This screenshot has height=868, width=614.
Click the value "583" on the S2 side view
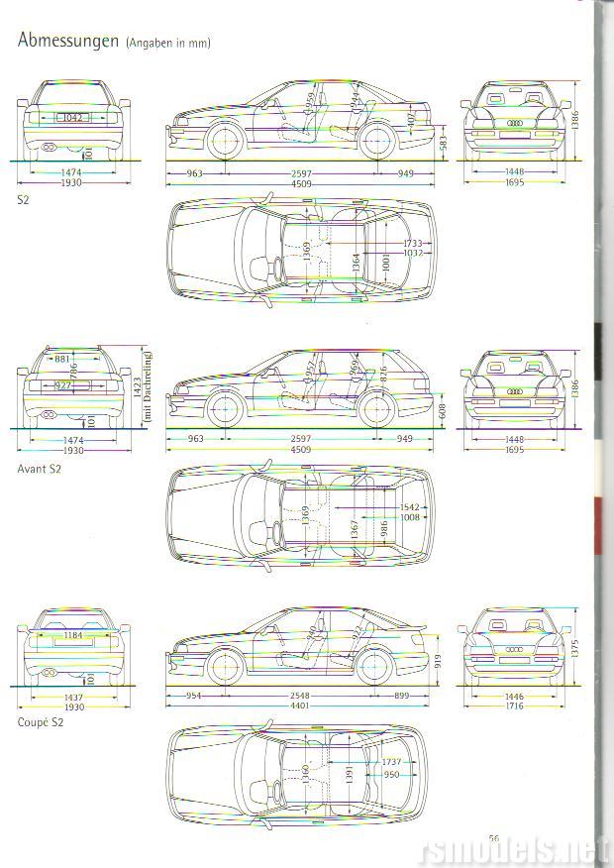(443, 143)
